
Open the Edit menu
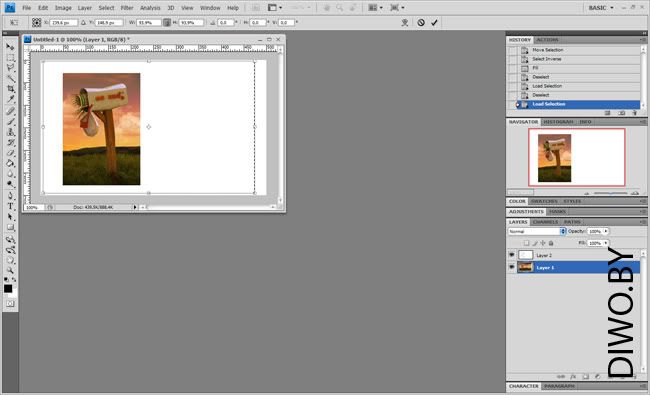pyautogui.click(x=43, y=7)
